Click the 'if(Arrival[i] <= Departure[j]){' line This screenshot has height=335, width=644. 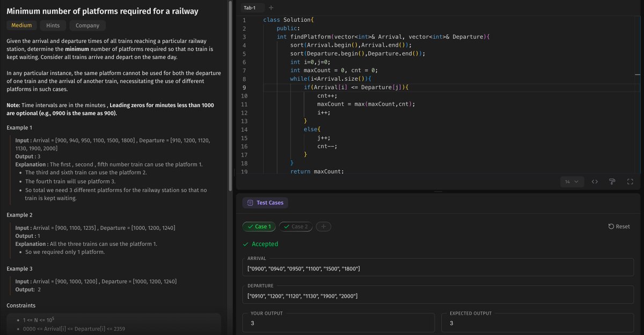[357, 87]
